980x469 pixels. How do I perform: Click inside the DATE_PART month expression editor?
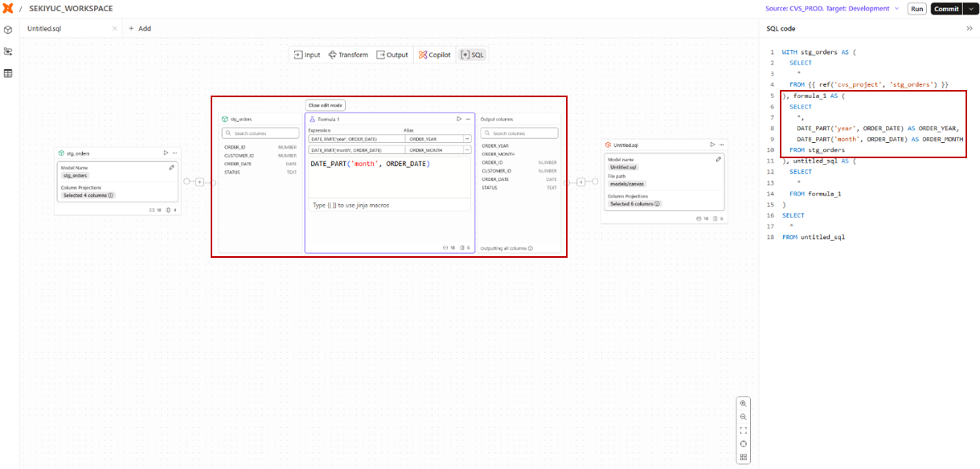[390, 177]
